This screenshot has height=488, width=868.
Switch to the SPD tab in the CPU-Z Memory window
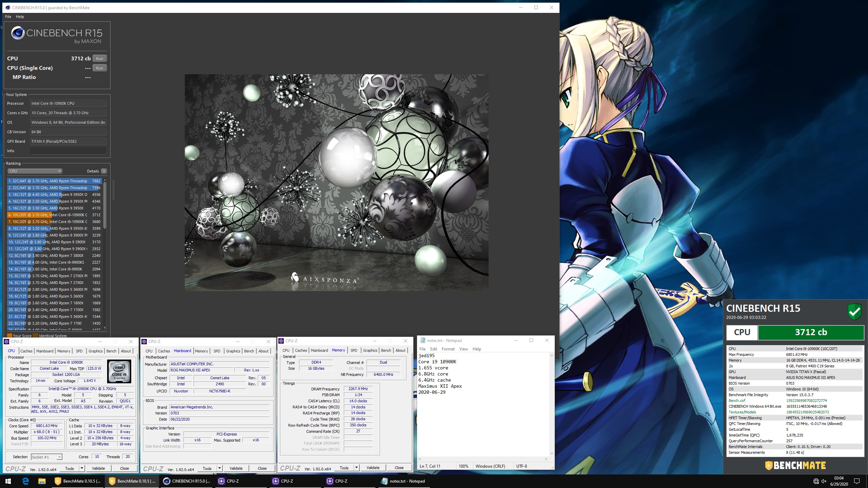354,350
